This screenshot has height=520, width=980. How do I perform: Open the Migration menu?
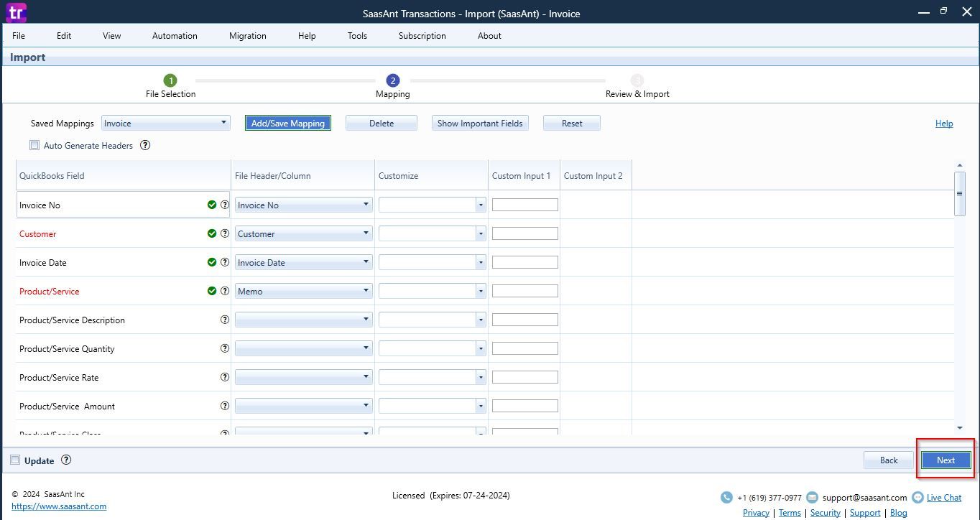click(248, 35)
